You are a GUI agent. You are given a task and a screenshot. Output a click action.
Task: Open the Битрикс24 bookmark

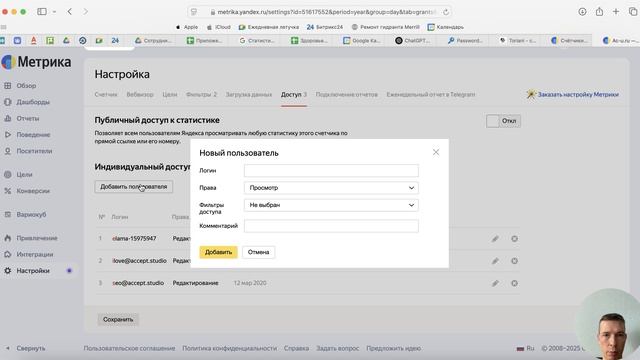325,27
